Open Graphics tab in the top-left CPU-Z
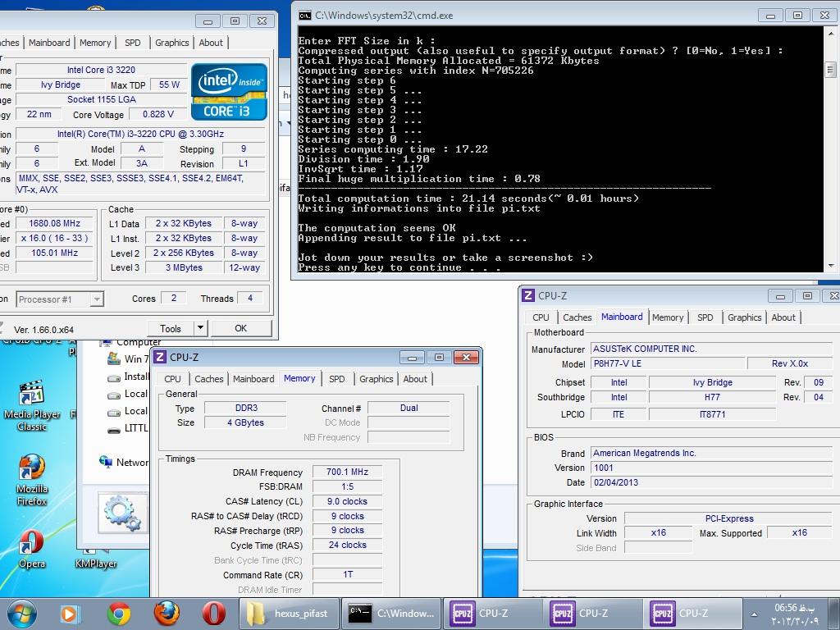 pyautogui.click(x=171, y=43)
